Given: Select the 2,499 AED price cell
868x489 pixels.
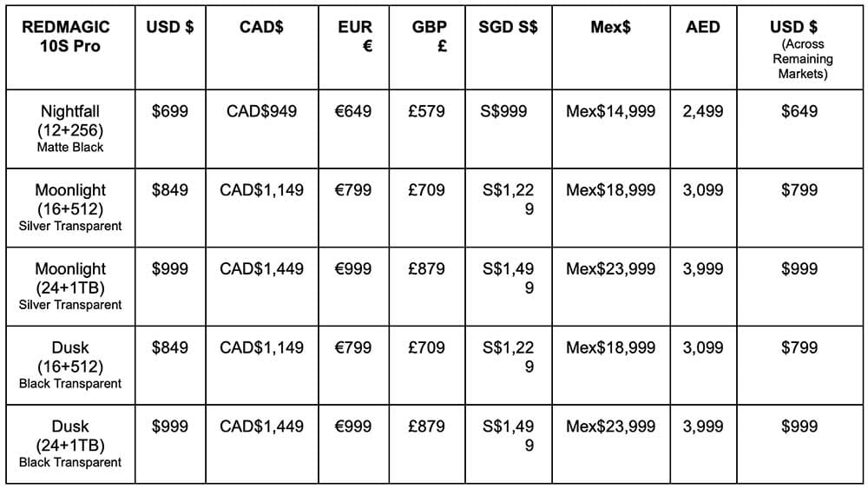Looking at the screenshot, I should [x=702, y=111].
